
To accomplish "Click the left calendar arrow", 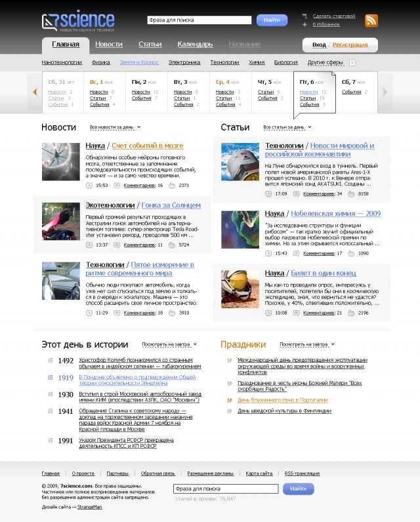I will point(35,92).
